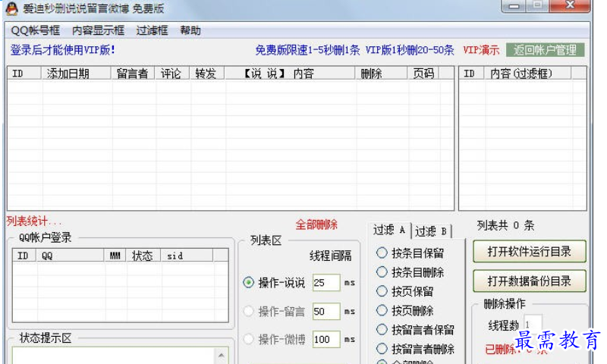Open the 过滤框 menu
The image size is (607, 364).
(x=152, y=30)
